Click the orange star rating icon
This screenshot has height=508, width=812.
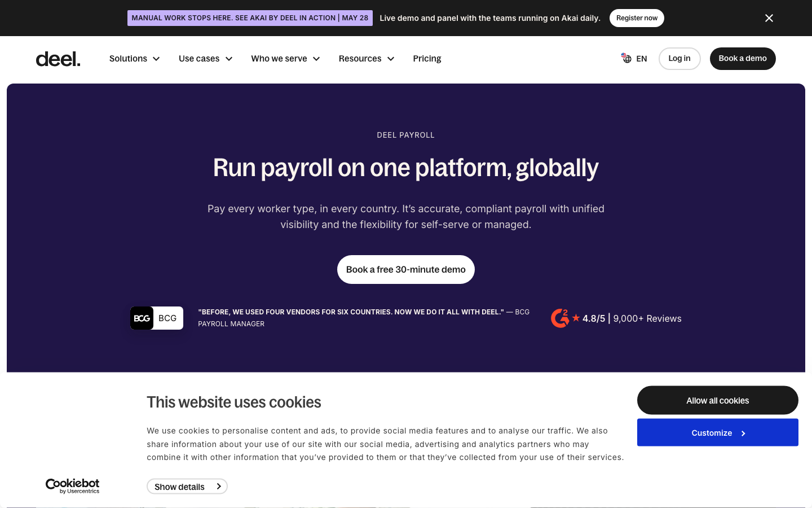pos(576,318)
